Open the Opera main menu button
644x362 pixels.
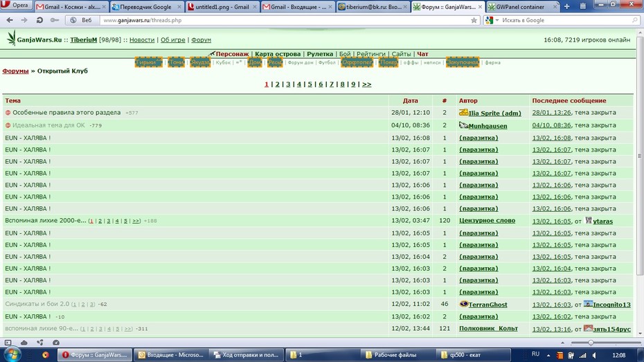(17, 6)
